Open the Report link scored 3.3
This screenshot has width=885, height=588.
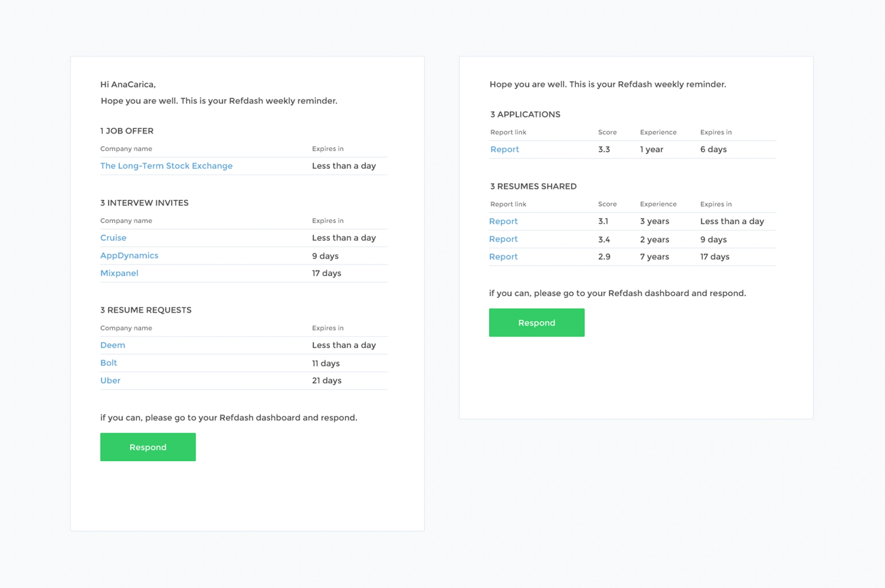[x=504, y=149]
